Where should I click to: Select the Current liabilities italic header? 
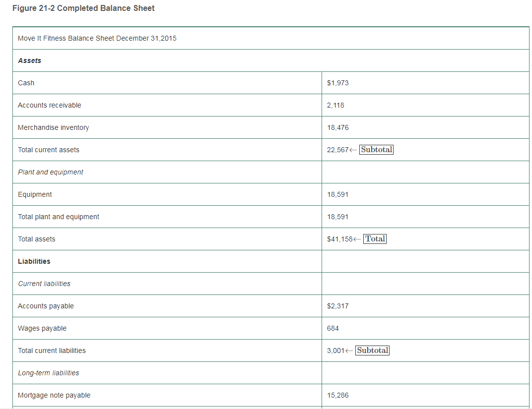tap(44, 284)
